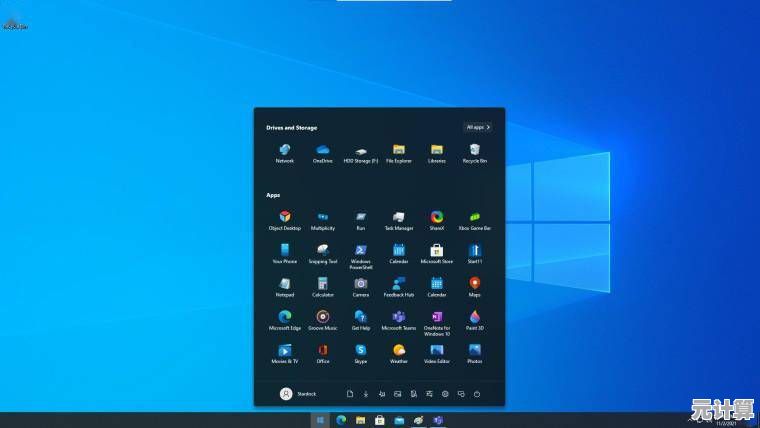Switch to Microsoft Teams on the taskbar
Screen dimensions: 760x428
pyautogui.click(x=438, y=420)
